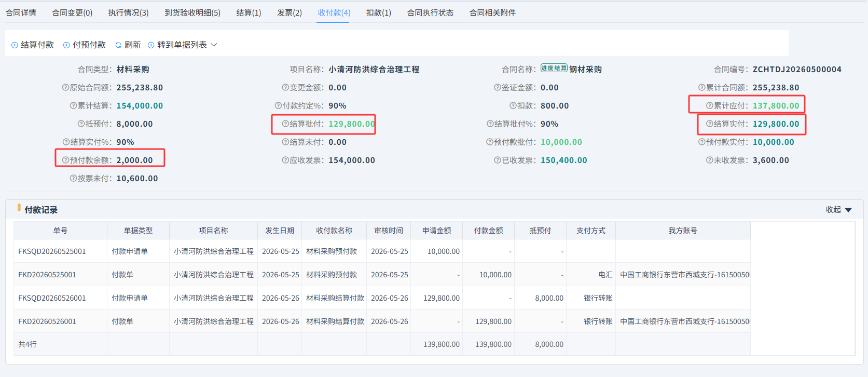
Task: Click help icon next to 变更金额
Action: click(285, 87)
